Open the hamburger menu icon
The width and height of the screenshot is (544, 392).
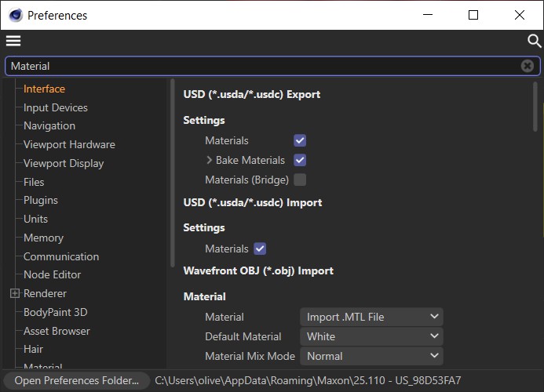[13, 41]
